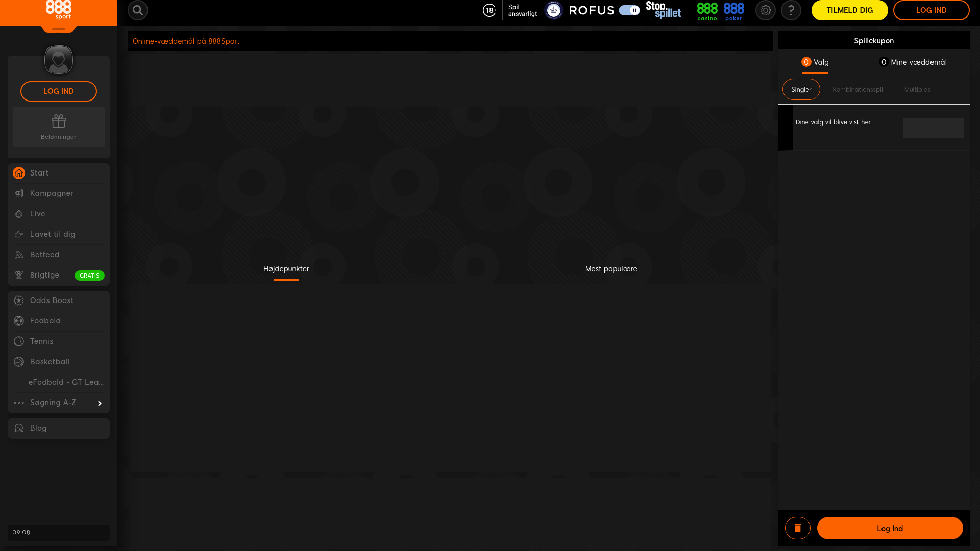Switch to the Mest populære tab
The image size is (980, 551).
[611, 269]
